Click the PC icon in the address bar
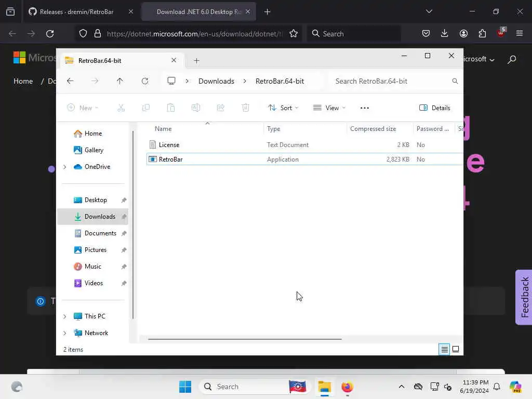Viewport: 532px width, 399px height. pyautogui.click(x=171, y=81)
